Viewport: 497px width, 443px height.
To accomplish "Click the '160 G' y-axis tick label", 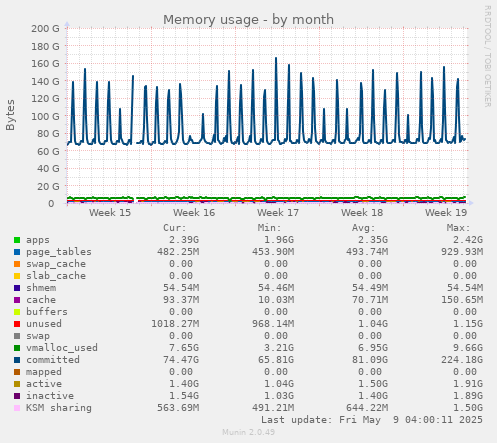I will tap(45, 64).
